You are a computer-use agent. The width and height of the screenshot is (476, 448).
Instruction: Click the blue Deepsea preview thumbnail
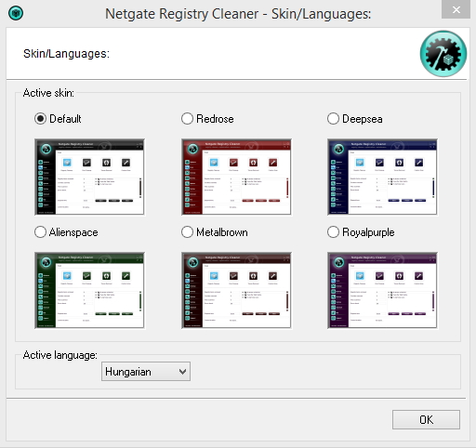pos(382,177)
